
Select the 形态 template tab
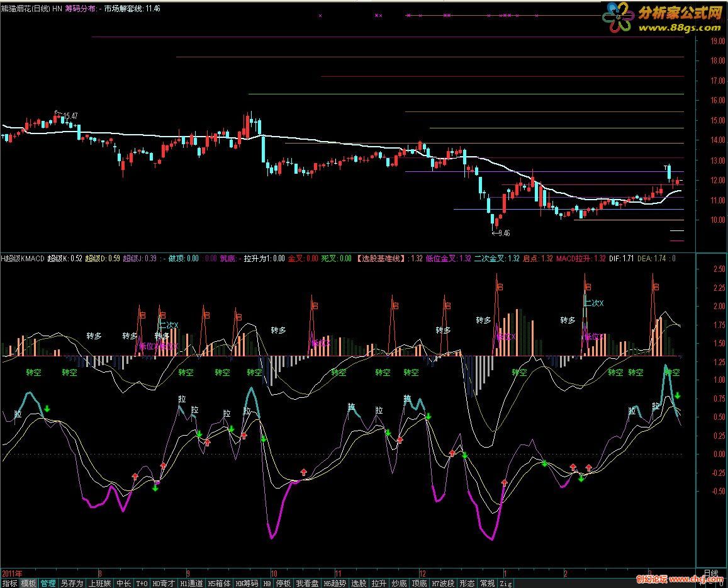[x=467, y=584]
